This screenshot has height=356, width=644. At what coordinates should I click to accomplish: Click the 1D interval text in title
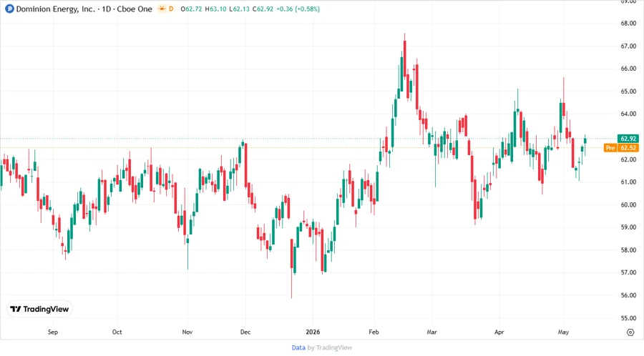(107, 9)
